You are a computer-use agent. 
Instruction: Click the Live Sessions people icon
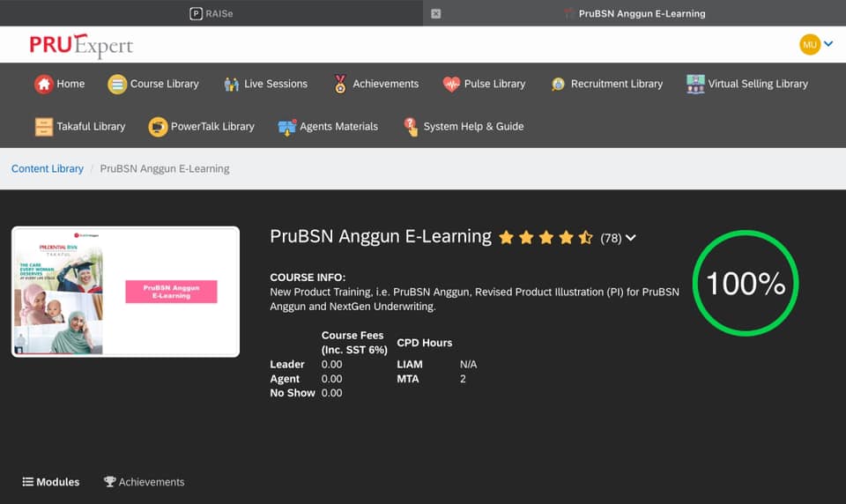(x=232, y=85)
